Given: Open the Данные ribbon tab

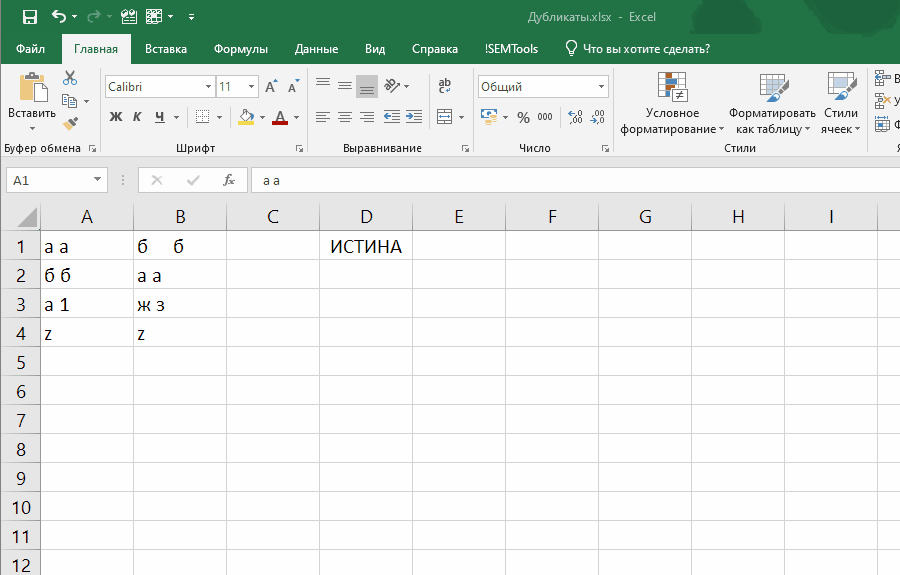Looking at the screenshot, I should coord(314,49).
